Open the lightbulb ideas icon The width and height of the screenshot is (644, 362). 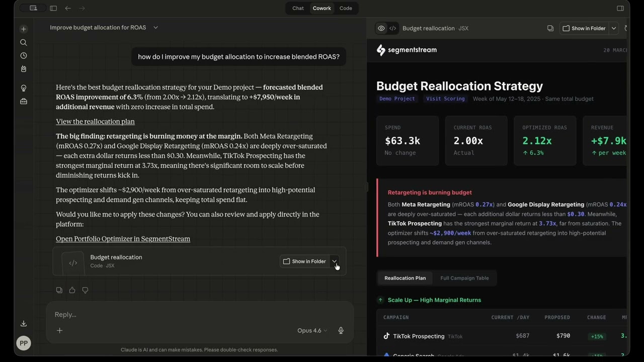[24, 88]
